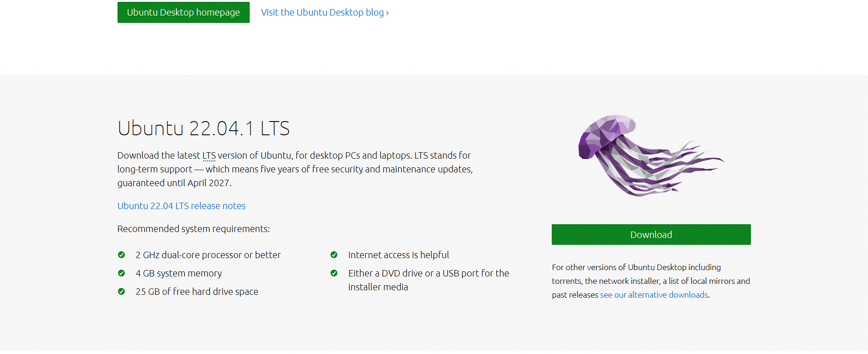Click the 25 GB of free hard drive space text
The height and width of the screenshot is (354, 868).
197,292
